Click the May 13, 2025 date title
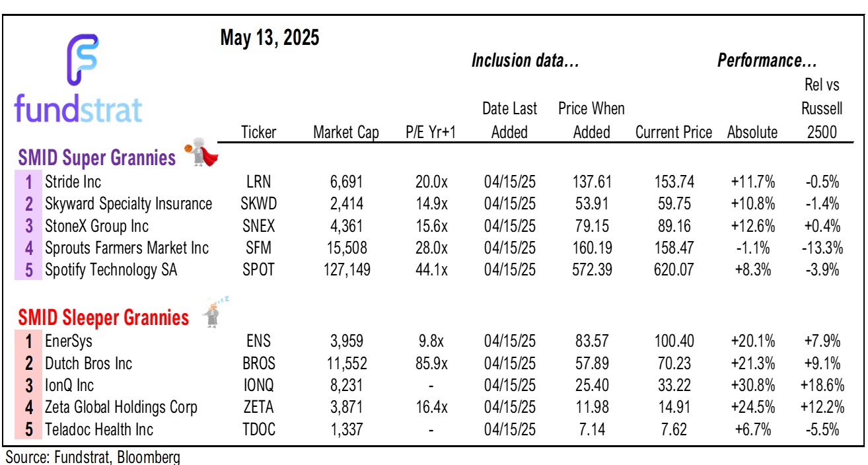 (x=270, y=38)
